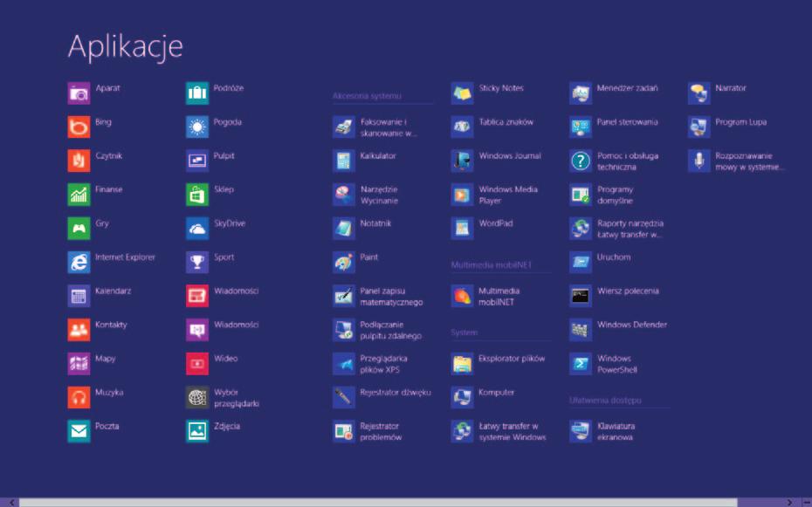Launch Windows Journal icon
The height and width of the screenshot is (507, 812).
click(462, 161)
